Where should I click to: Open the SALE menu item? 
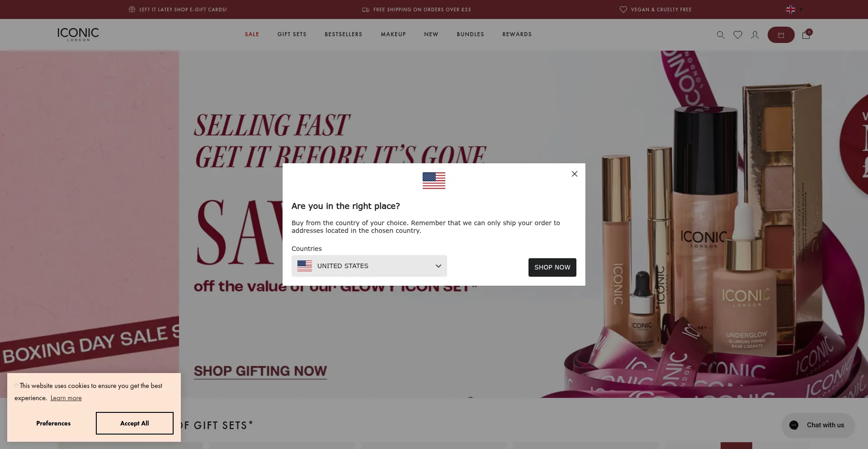tap(252, 34)
